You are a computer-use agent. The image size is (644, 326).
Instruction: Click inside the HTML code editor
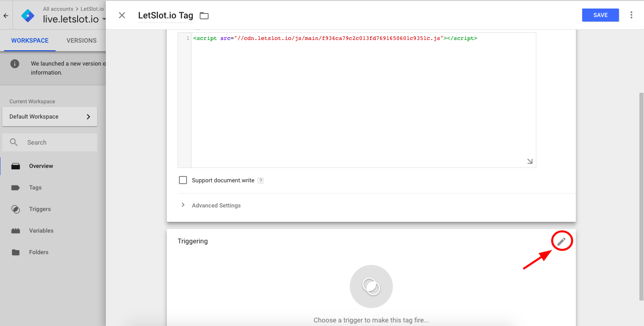pos(363,100)
